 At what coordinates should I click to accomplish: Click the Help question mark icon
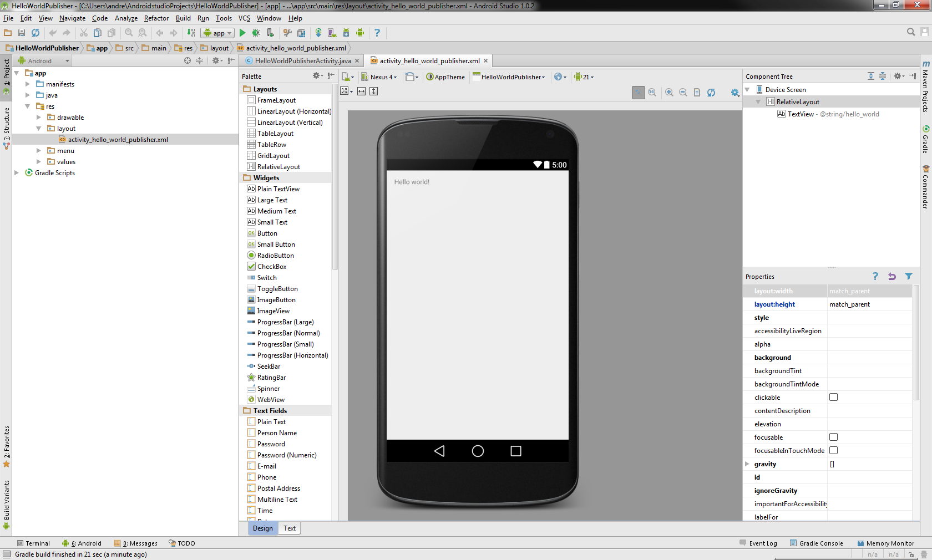[377, 33]
